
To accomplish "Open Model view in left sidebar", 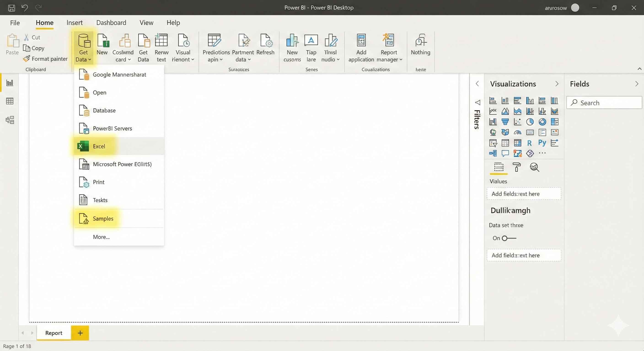I will click(10, 120).
